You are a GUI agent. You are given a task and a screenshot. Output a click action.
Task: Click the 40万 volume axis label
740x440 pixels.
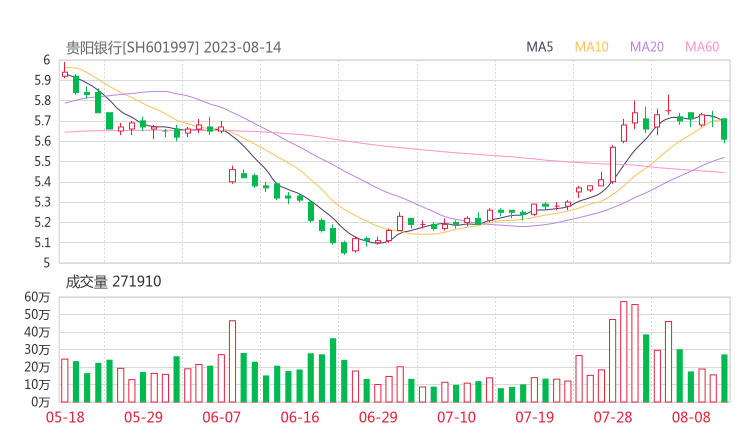click(37, 332)
